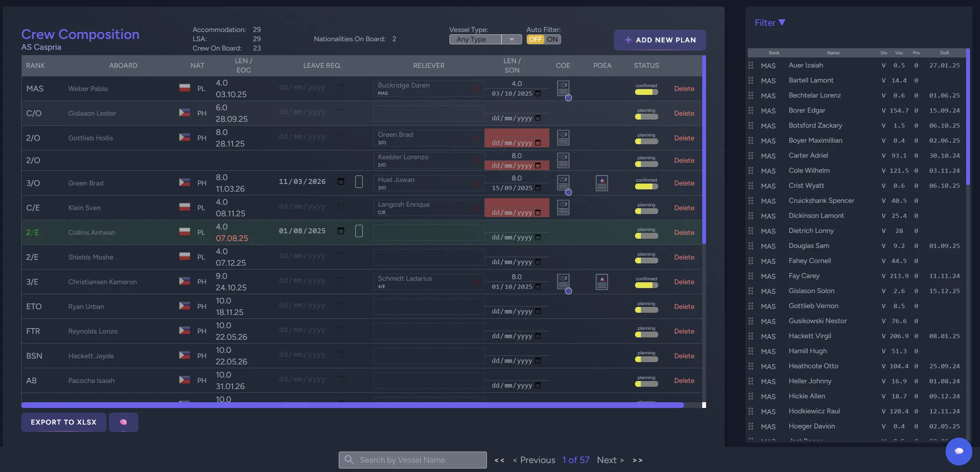Click pink icon button beside Export
Viewport: 980px width, 472px height.
tap(123, 422)
